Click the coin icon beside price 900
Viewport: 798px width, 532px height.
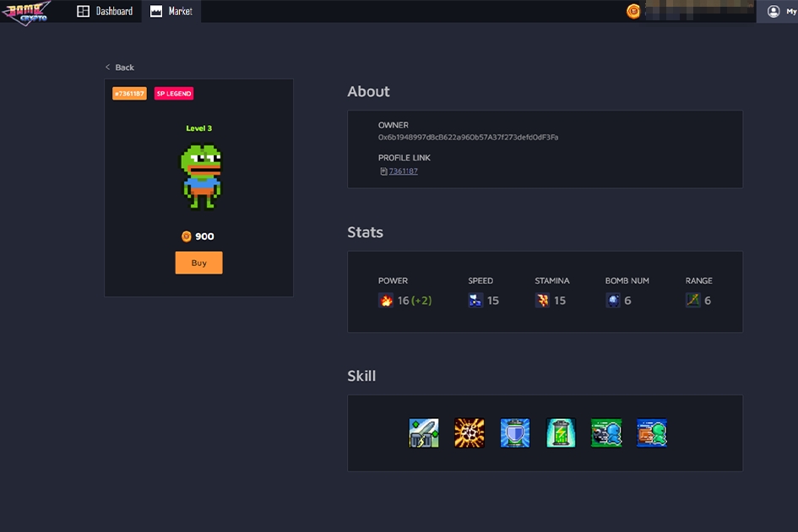pyautogui.click(x=187, y=236)
